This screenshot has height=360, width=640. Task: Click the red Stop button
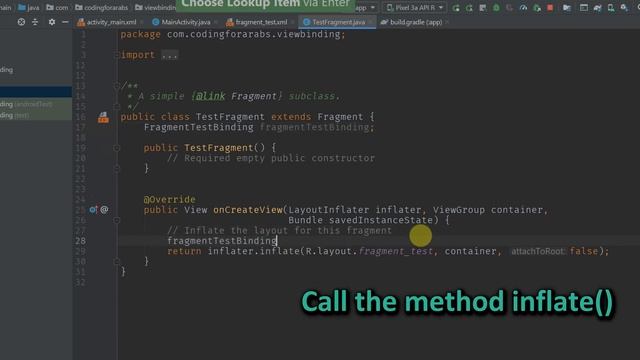coord(550,8)
